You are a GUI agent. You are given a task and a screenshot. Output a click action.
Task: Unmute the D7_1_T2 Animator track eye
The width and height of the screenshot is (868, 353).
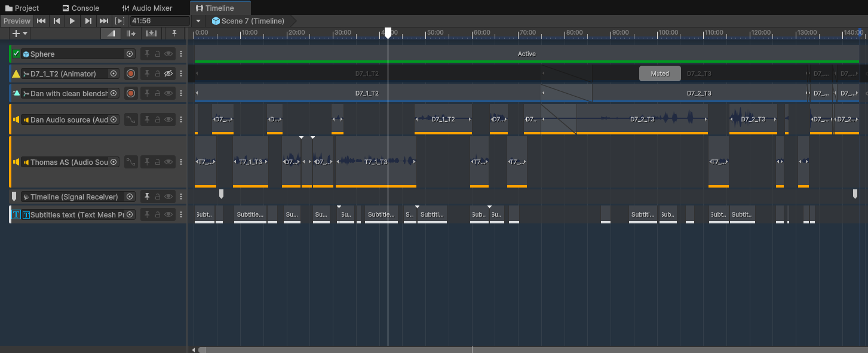click(x=168, y=73)
